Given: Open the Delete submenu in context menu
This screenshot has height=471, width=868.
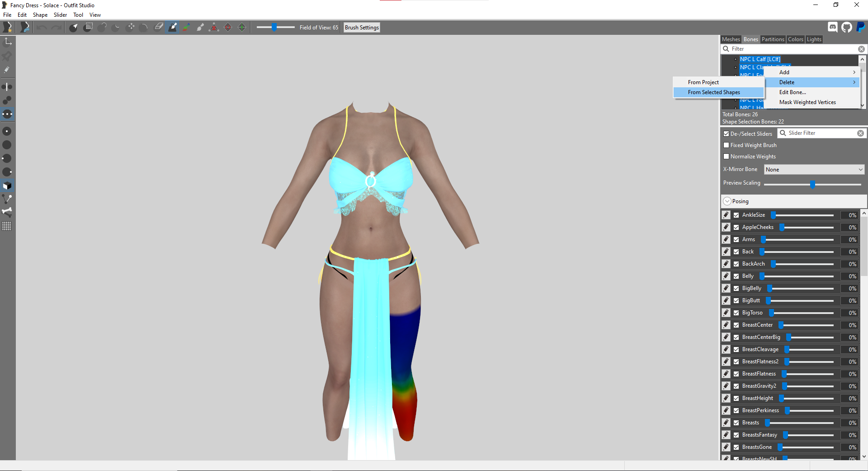Looking at the screenshot, I should (x=812, y=82).
